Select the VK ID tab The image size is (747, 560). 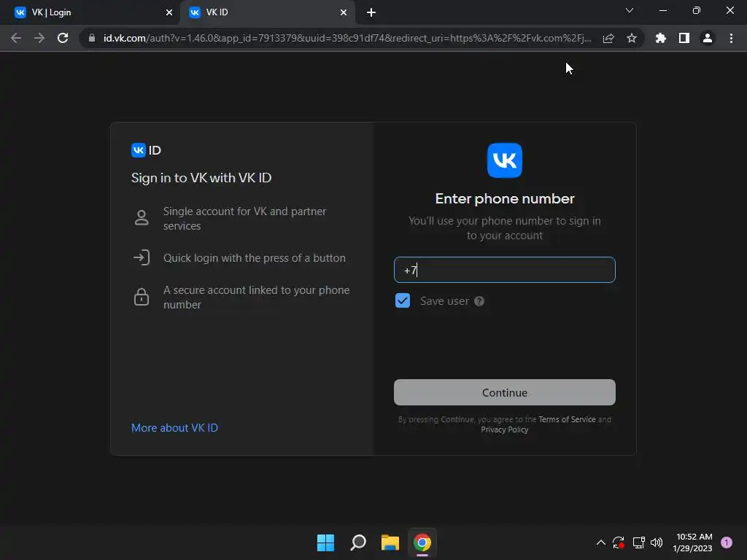point(268,12)
